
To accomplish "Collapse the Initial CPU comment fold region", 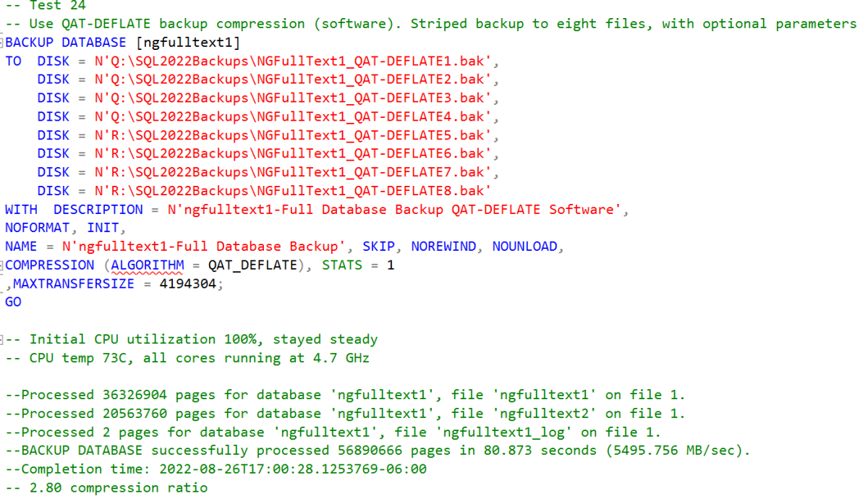I will coord(3,338).
